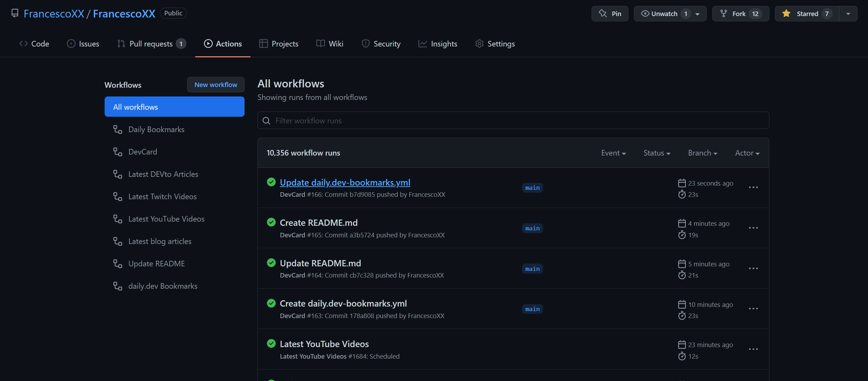Screen dimensions: 868x381
Task: Open the kebab menu for Create README.md run
Action: coord(753,228)
